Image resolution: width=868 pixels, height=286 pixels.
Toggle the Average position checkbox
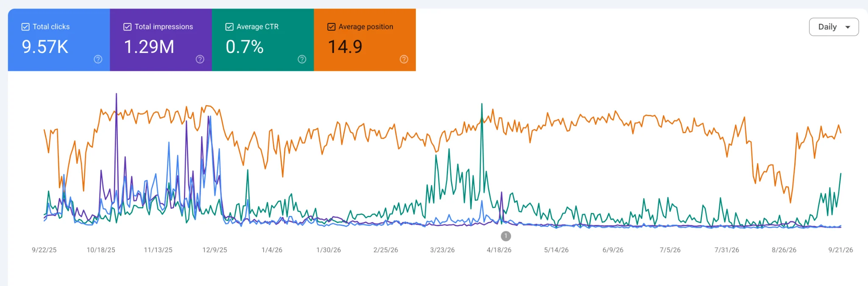click(331, 27)
